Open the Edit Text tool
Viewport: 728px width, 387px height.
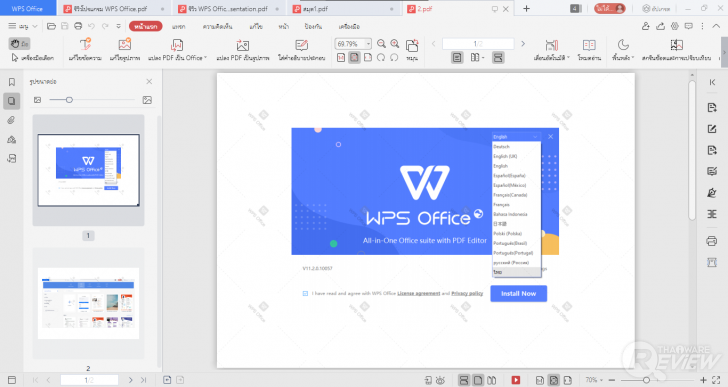[85, 50]
